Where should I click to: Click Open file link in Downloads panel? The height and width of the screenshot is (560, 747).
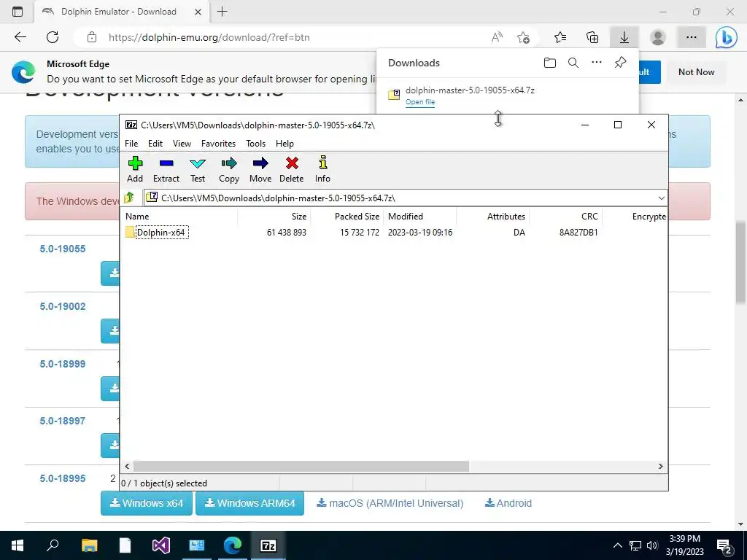[x=419, y=102]
